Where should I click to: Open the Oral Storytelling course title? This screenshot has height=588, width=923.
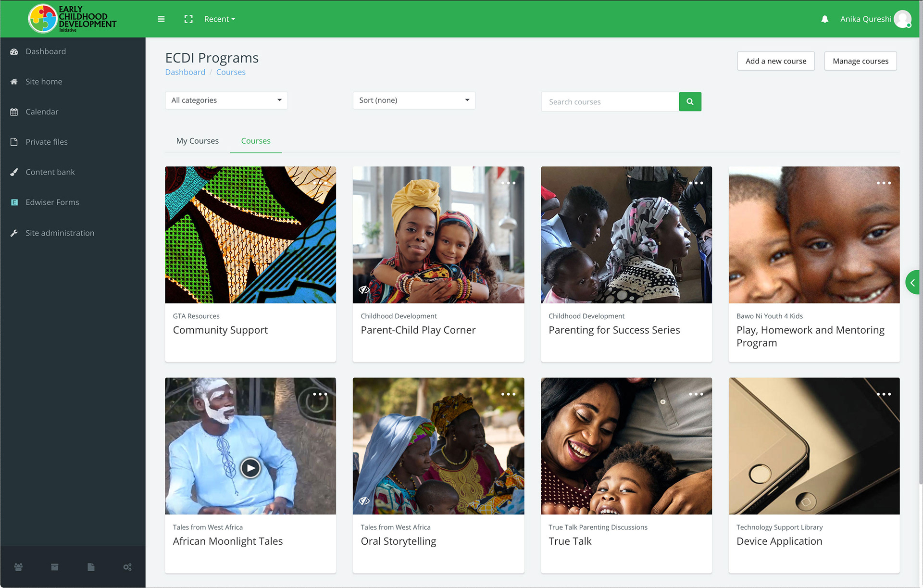pyautogui.click(x=399, y=541)
